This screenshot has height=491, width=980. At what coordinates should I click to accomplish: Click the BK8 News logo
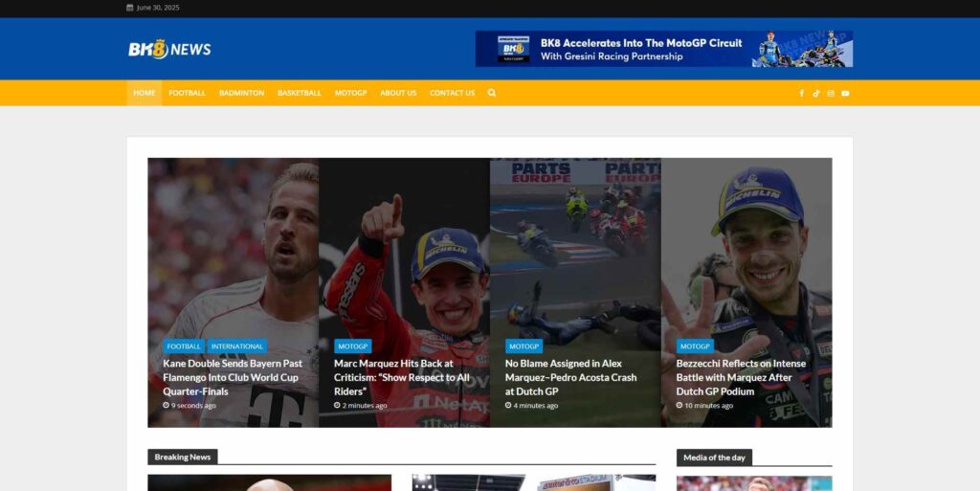click(x=169, y=49)
